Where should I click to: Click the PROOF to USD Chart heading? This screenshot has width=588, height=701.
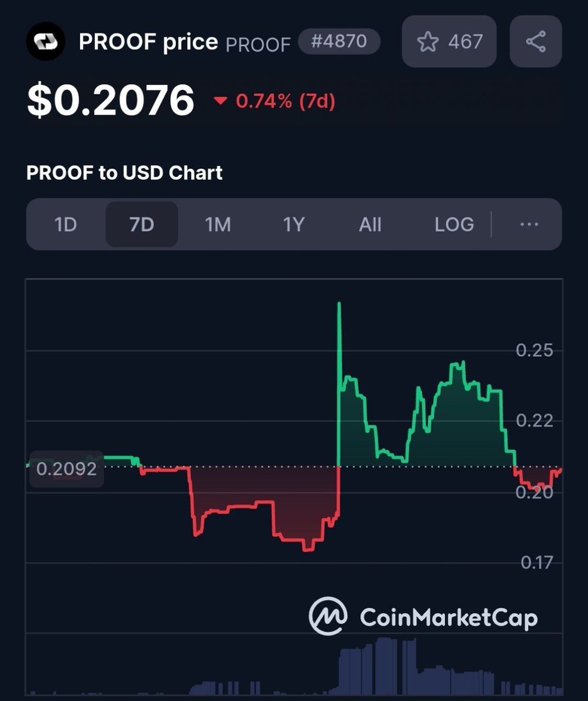point(124,173)
